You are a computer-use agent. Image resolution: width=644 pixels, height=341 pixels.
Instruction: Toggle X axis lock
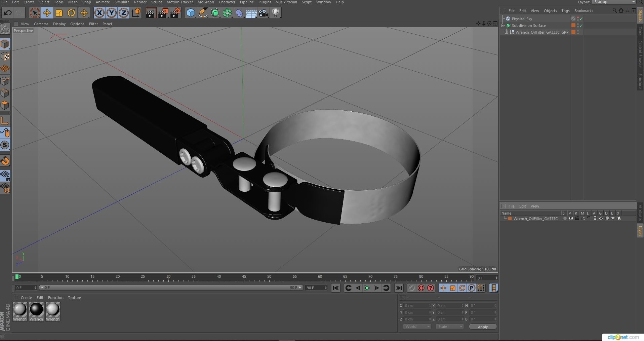pos(99,13)
